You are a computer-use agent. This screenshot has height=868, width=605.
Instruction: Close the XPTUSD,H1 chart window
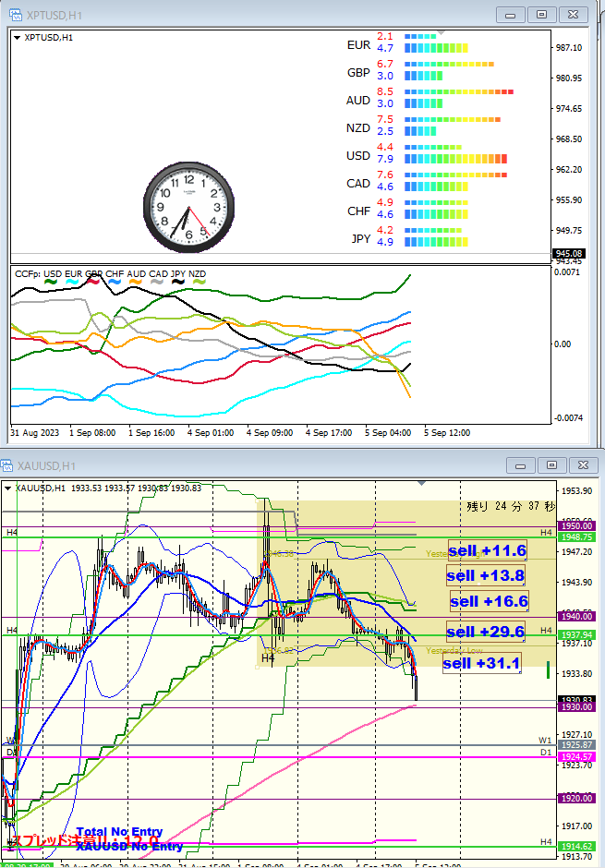point(574,15)
